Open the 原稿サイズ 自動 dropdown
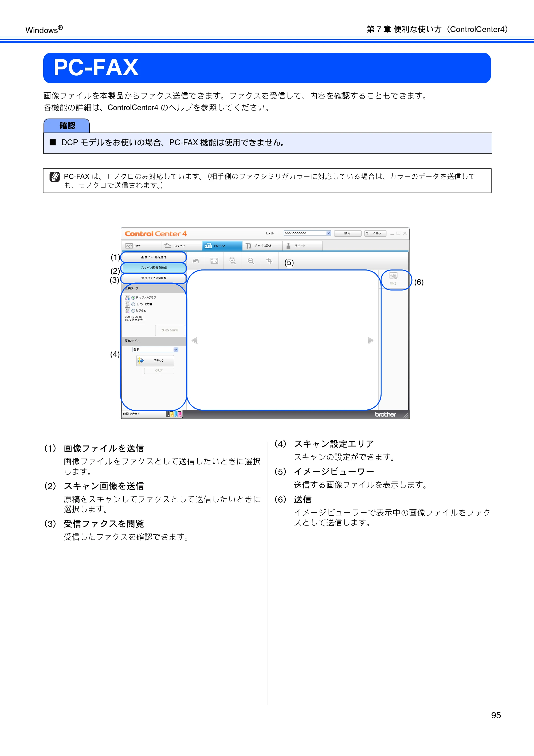Viewport: 534px width, 756px height. (155, 350)
